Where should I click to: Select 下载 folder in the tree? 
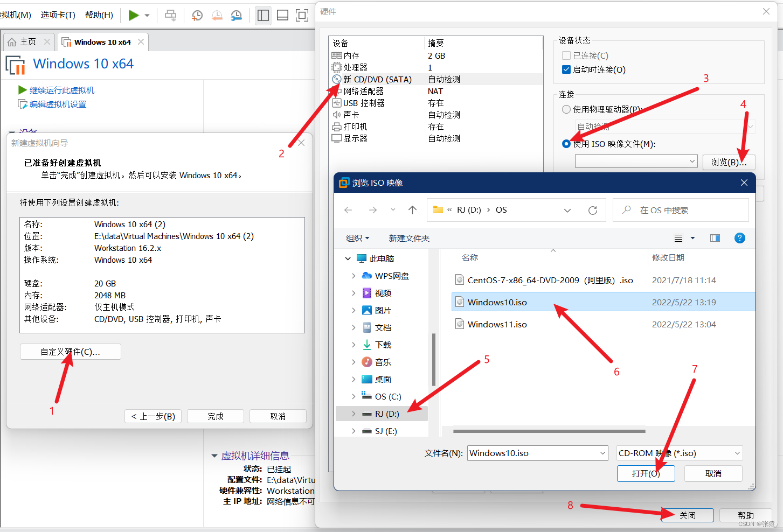coord(383,345)
